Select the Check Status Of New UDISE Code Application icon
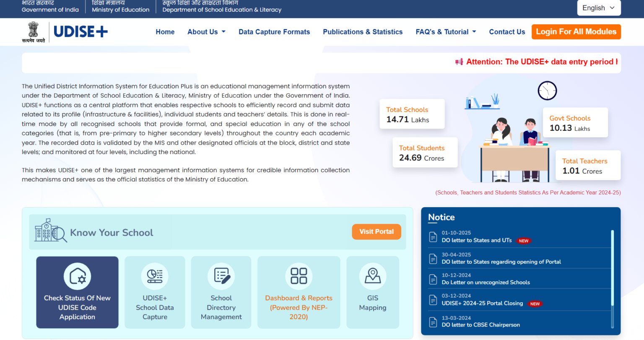Viewport: 644px width, 340px height. 77,276
